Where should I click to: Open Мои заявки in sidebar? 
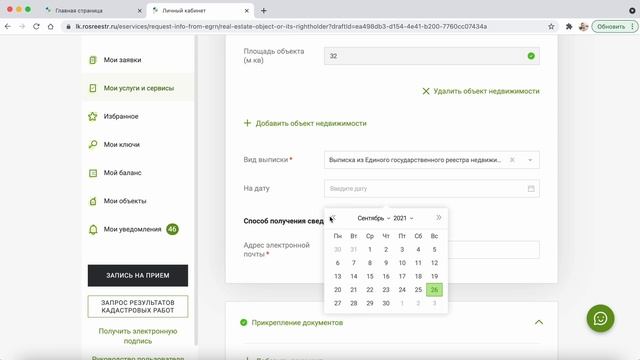122,60
